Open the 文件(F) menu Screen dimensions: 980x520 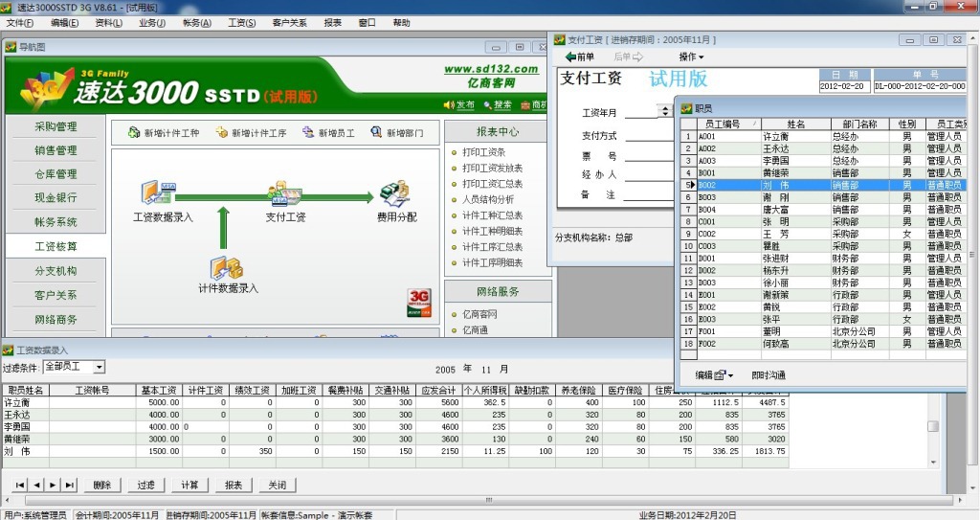pos(20,23)
